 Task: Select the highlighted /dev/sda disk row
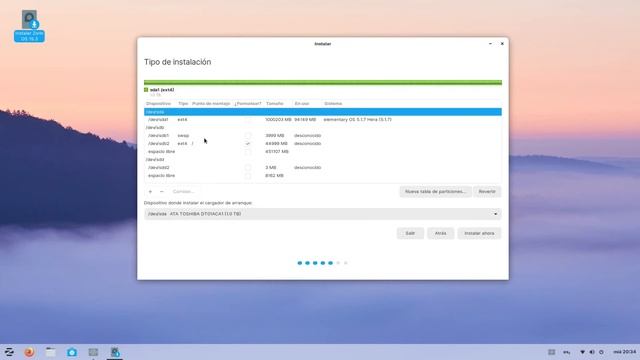coord(322,112)
